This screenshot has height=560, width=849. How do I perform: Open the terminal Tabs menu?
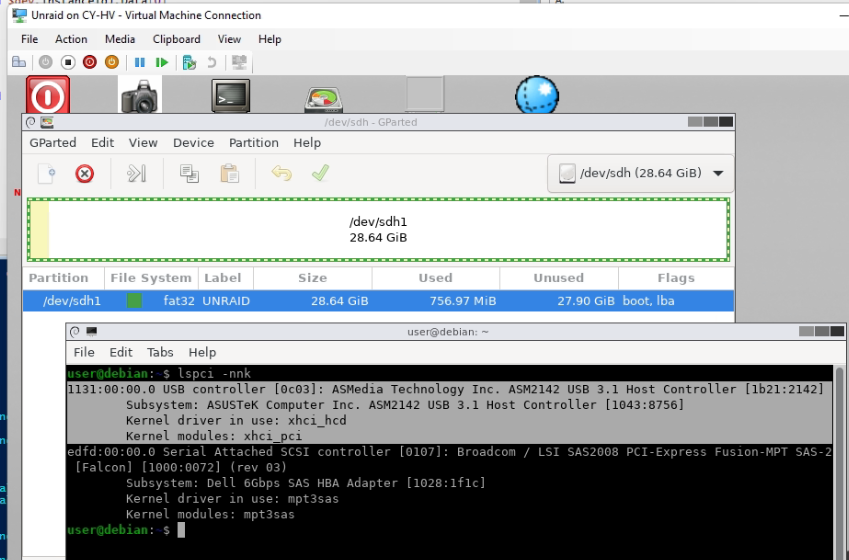[x=160, y=352]
